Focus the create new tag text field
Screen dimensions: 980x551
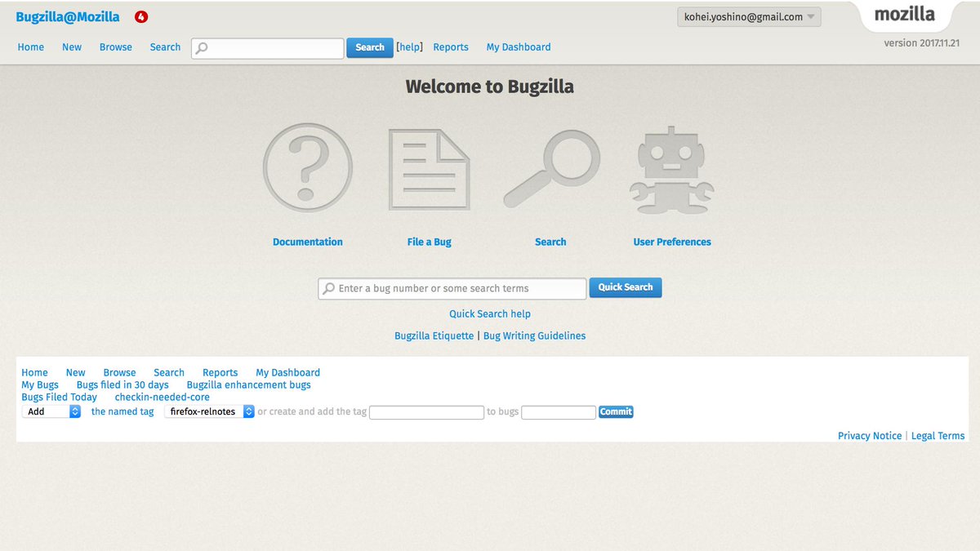[427, 412]
